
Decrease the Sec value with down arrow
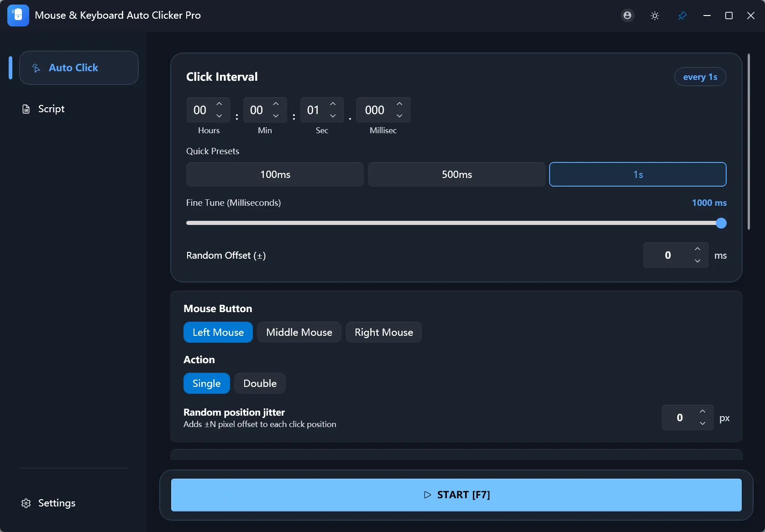[333, 116]
